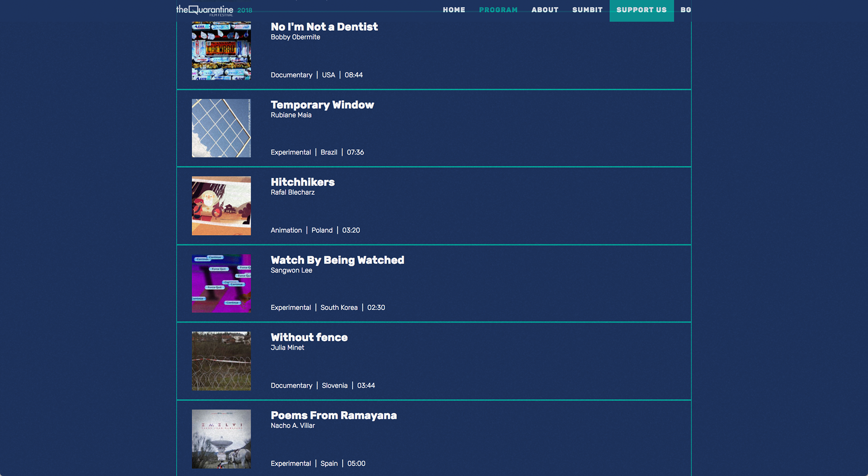Click the Animation genre label

click(x=286, y=230)
